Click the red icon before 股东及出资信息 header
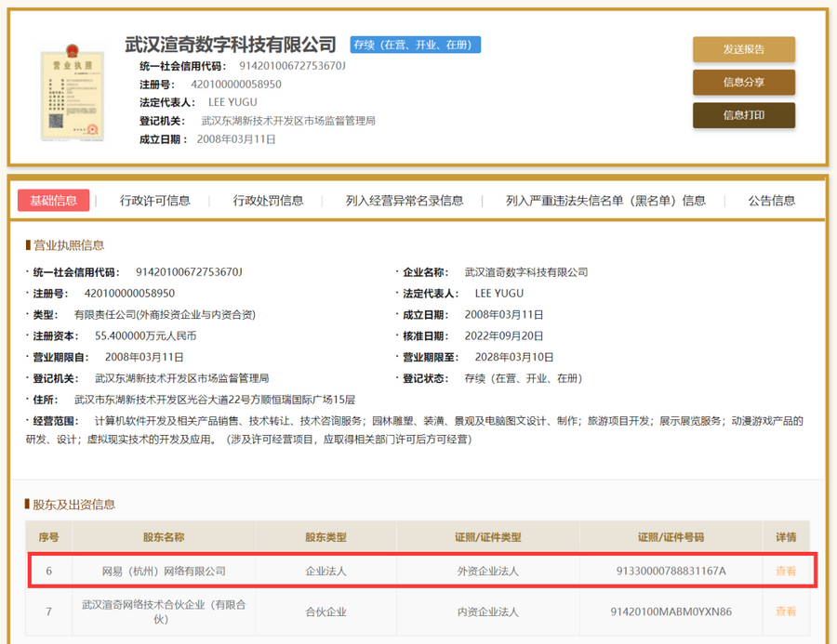This screenshot has width=837, height=644. (x=25, y=505)
